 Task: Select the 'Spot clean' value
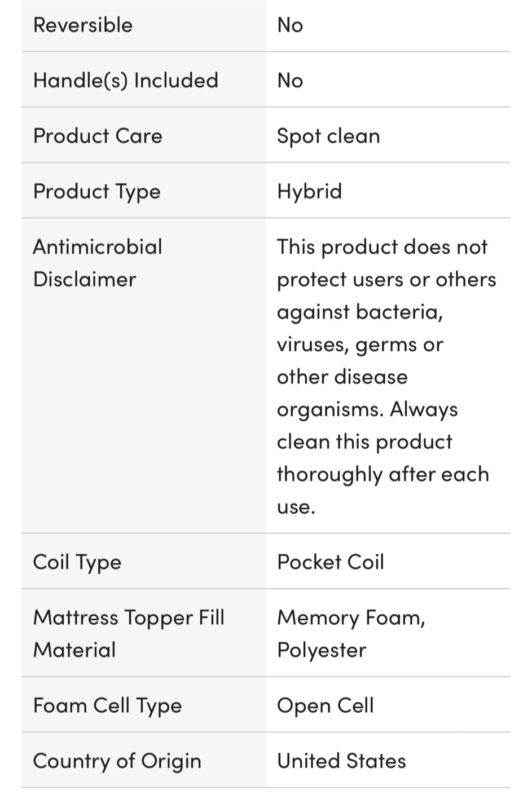point(328,136)
